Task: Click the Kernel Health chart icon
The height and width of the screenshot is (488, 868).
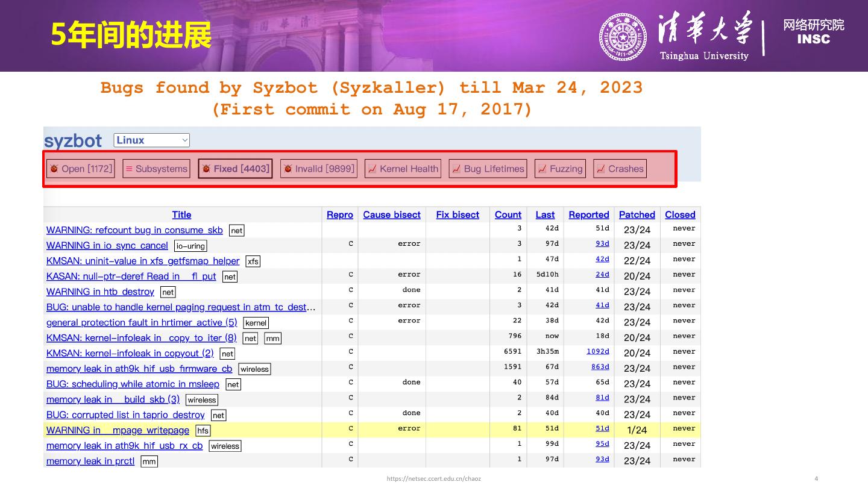Action: tap(373, 169)
